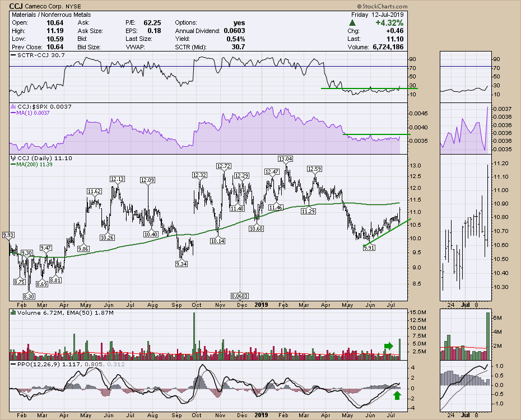Screen dimensions: 521x420
Task: Click the MA(1) 0.0037 legend
Action: click(30, 113)
